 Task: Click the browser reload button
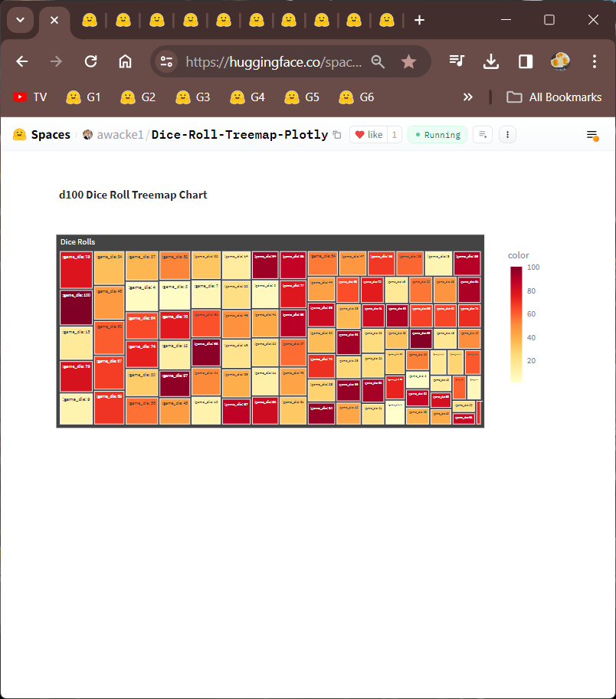90,62
